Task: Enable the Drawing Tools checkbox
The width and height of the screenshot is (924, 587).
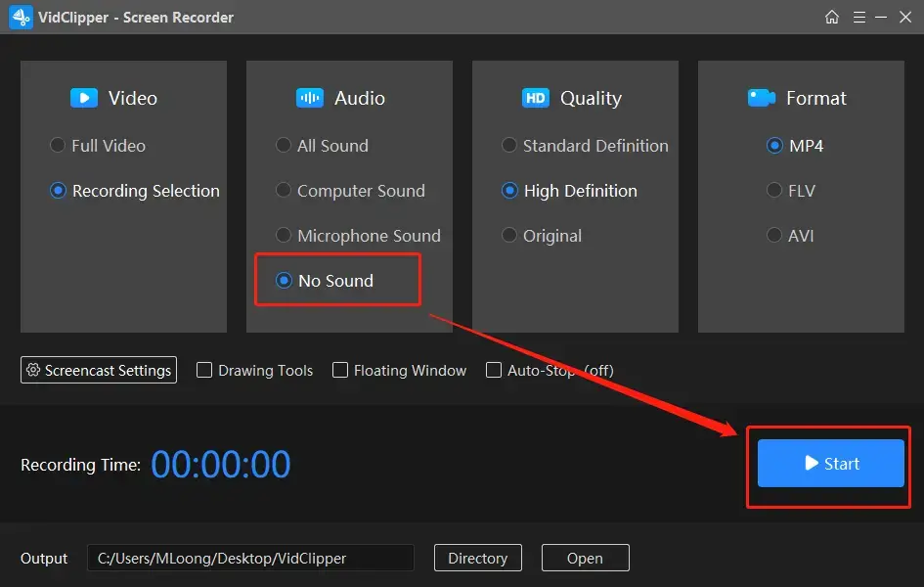Action: (204, 370)
